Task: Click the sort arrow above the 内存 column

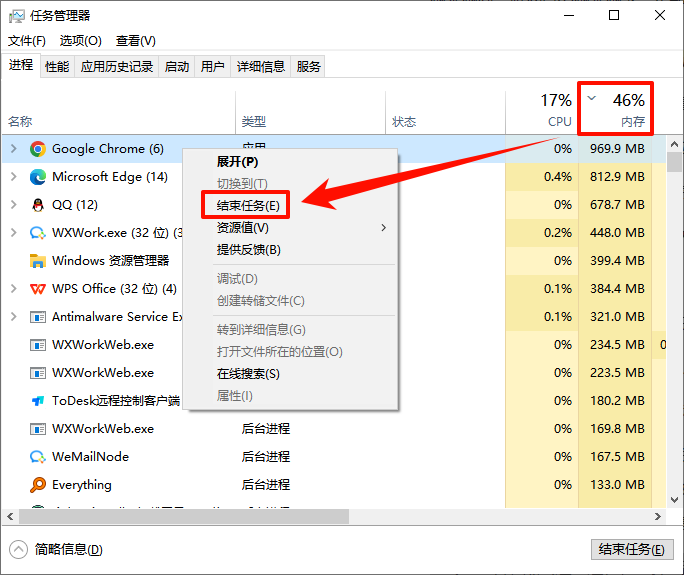Action: [592, 98]
